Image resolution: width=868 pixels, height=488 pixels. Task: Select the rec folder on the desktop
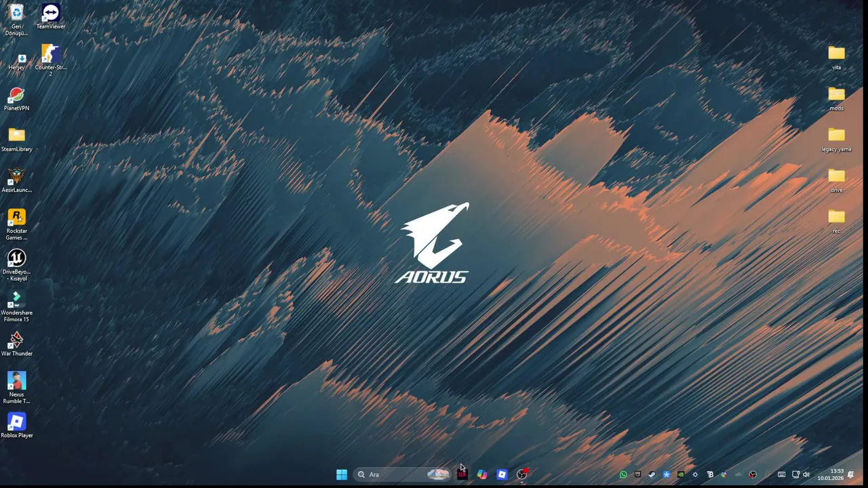[836, 221]
